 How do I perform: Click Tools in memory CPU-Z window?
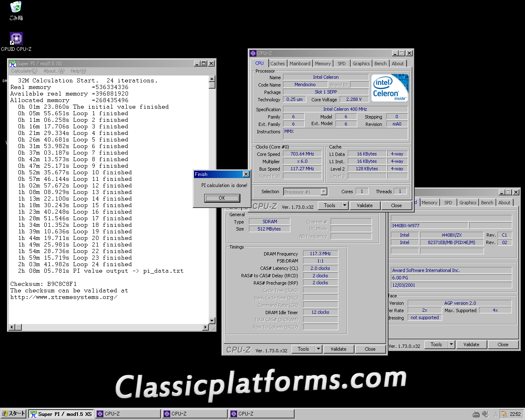(304, 349)
